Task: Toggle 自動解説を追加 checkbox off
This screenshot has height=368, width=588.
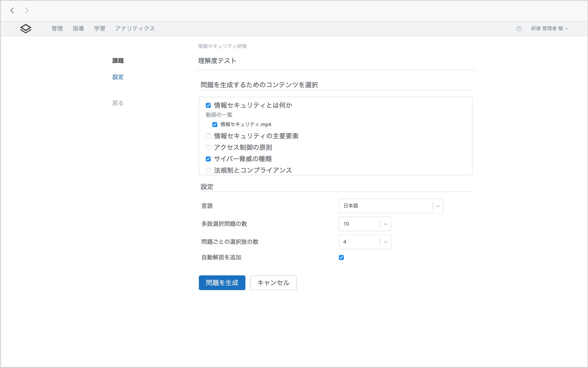Action: 341,258
